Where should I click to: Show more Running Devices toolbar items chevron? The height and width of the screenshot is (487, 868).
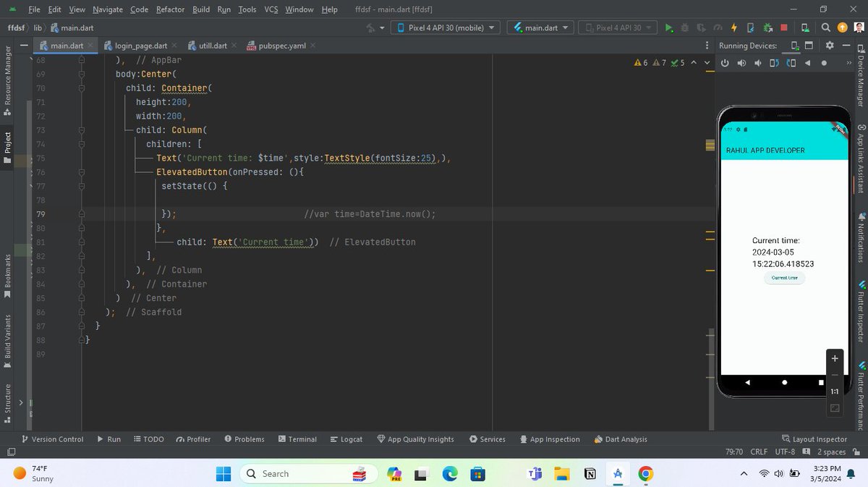(x=849, y=63)
